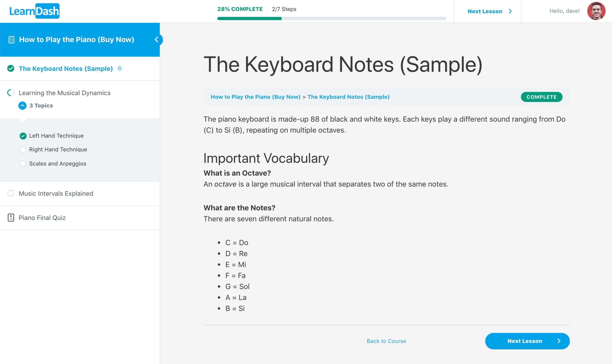
Task: Click the in-progress circle for Musical Dynamics
Action: pyautogui.click(x=11, y=93)
